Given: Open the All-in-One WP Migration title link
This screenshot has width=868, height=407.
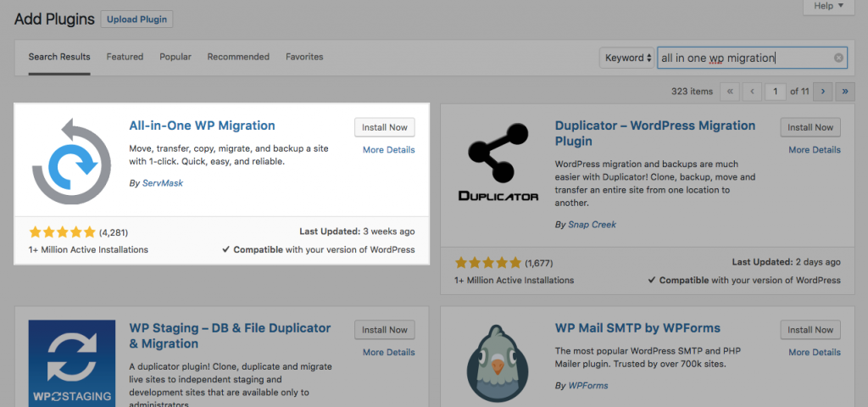Looking at the screenshot, I should tap(202, 125).
